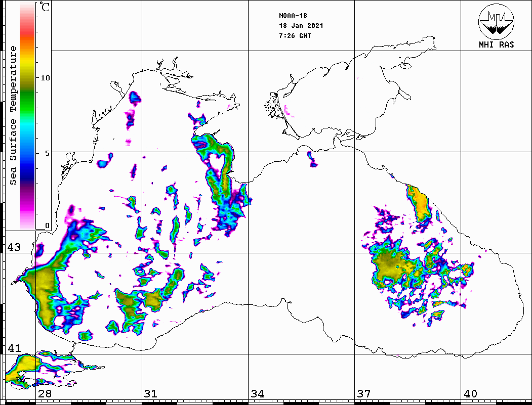Click the 'Sea Surface Temperature' vertical label
This screenshot has height=405, width=532.
pos(13,116)
